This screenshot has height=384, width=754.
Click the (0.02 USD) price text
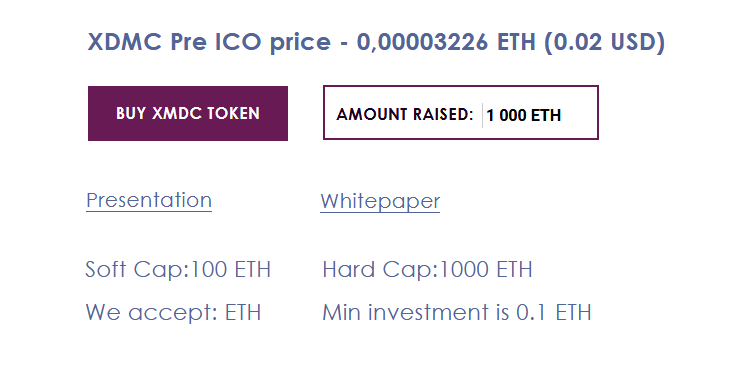pos(604,42)
